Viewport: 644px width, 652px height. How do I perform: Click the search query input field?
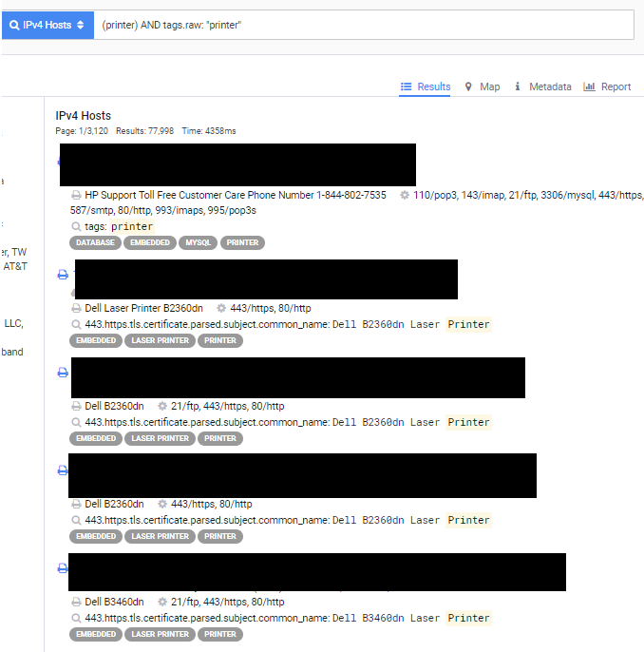[x=364, y=26]
